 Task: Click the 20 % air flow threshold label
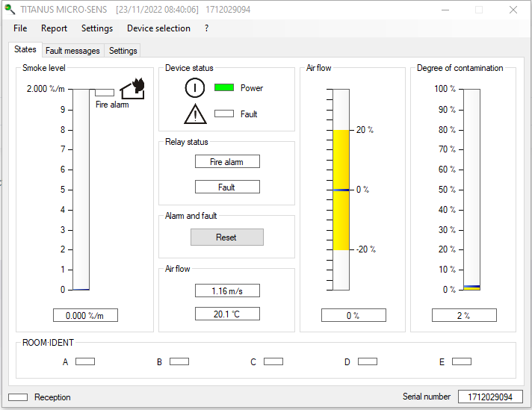[365, 130]
